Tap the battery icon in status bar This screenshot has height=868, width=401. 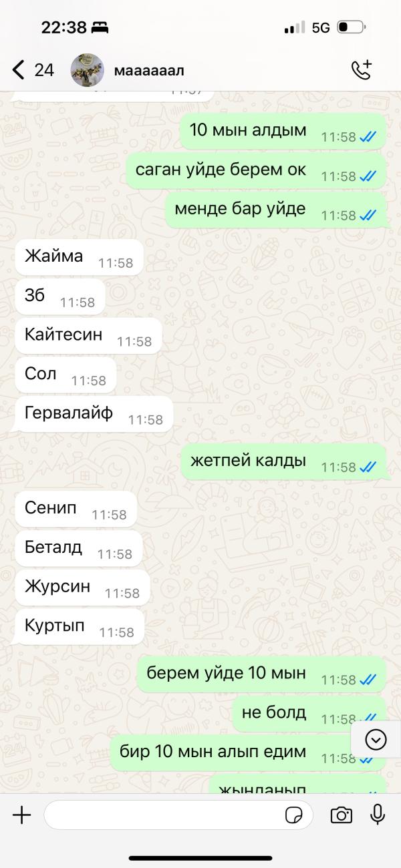351,28
